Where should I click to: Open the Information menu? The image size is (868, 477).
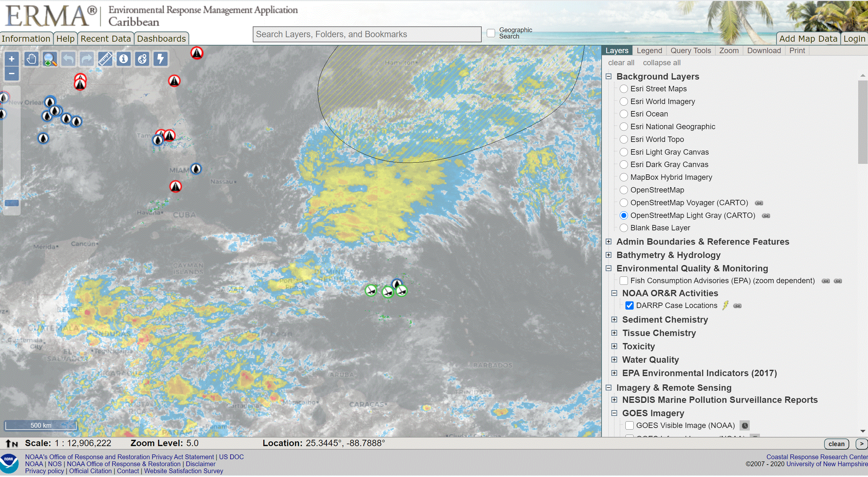point(26,39)
